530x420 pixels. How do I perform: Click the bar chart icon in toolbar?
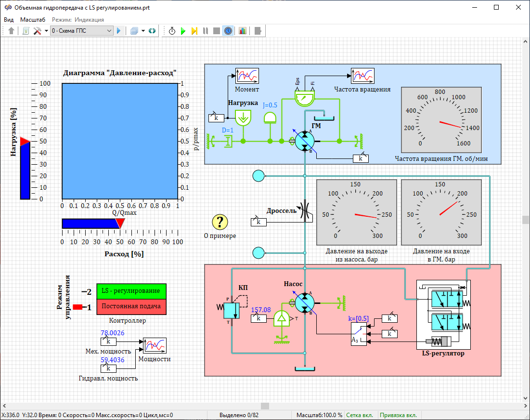pyautogui.click(x=242, y=31)
